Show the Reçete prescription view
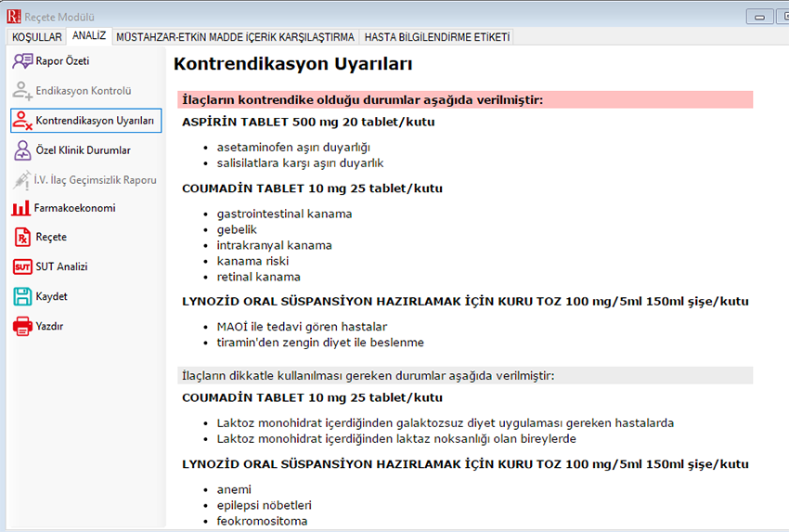Screen dimensions: 789x532 [x=50, y=238]
